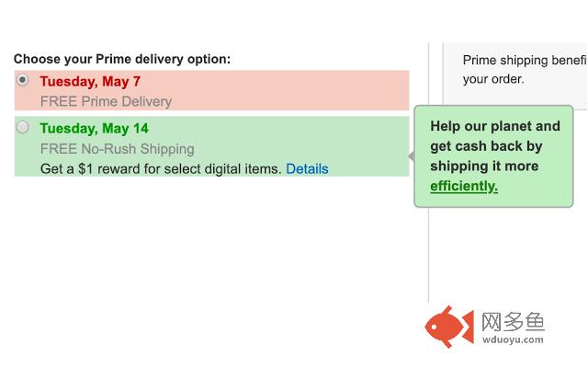Click the 'your order.' text in gray panel
The height and width of the screenshot is (368, 588).
tap(493, 79)
